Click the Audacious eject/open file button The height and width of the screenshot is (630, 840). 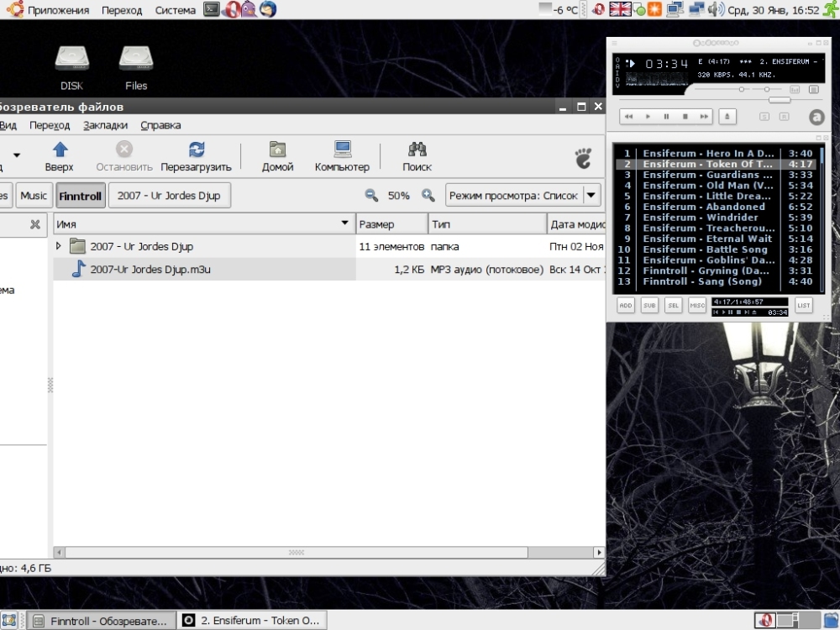pos(727,116)
